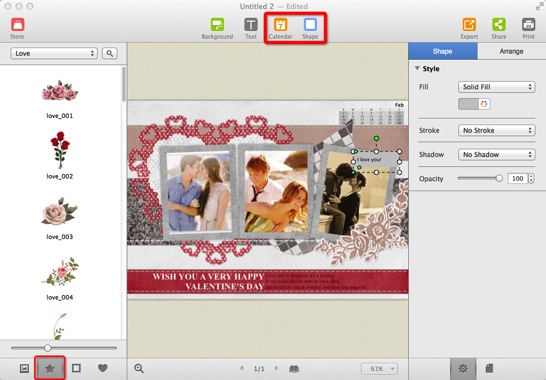Share the collage
This screenshot has height=380, width=546.
pos(499,29)
